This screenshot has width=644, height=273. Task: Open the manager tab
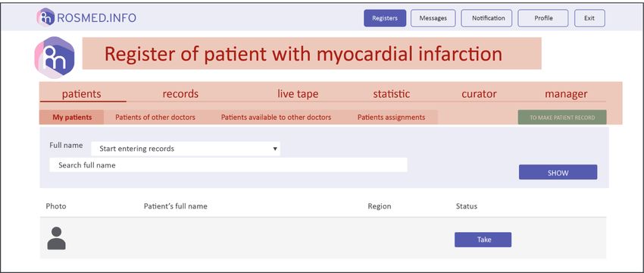pos(566,94)
